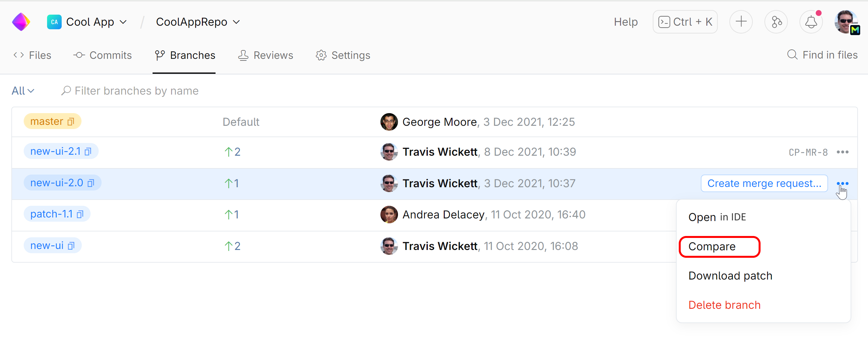
Task: Switch to the Reviews tab
Action: pos(266,55)
